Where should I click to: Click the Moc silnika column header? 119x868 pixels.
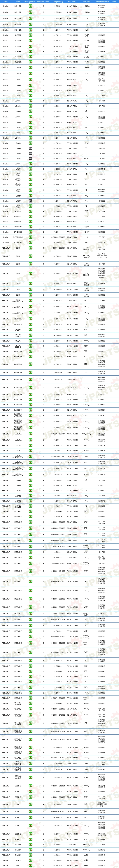click(x=72, y=2)
